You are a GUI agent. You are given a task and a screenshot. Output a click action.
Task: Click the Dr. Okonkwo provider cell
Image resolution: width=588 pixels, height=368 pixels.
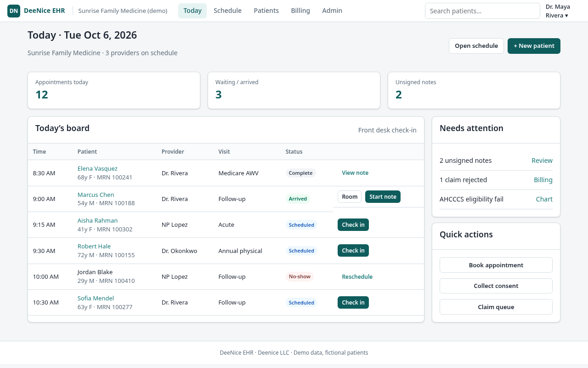pyautogui.click(x=179, y=251)
